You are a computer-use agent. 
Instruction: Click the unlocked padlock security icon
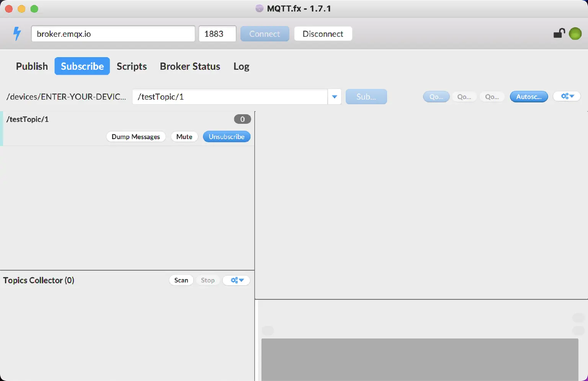tap(559, 34)
